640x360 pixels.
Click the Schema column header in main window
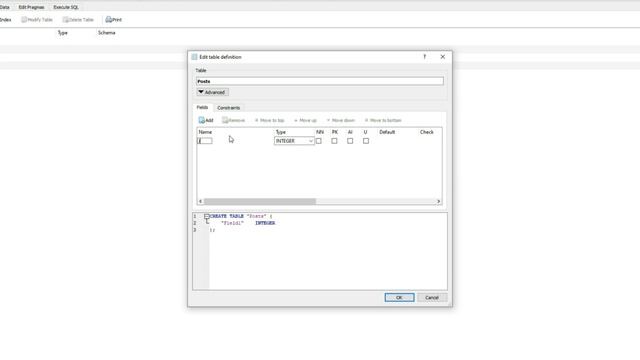tap(107, 33)
